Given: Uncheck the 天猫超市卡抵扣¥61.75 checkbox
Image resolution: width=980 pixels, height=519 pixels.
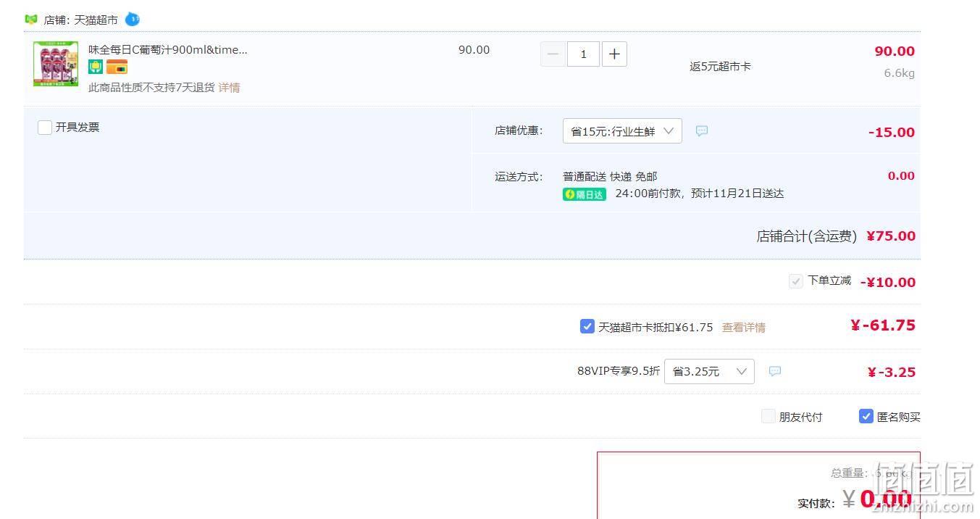Looking at the screenshot, I should [587, 326].
